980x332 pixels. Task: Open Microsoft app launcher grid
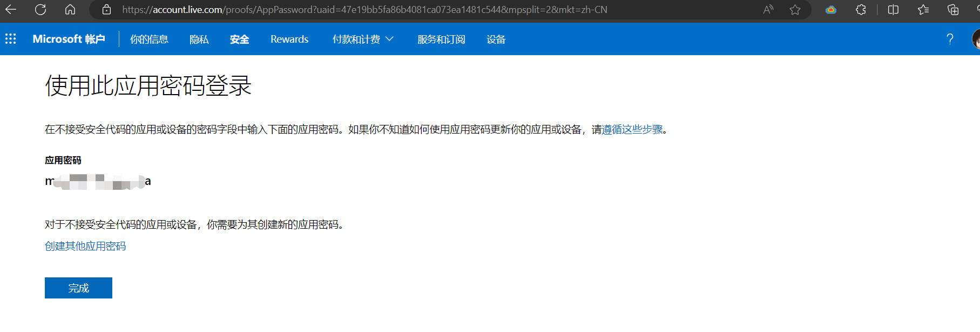tap(11, 39)
